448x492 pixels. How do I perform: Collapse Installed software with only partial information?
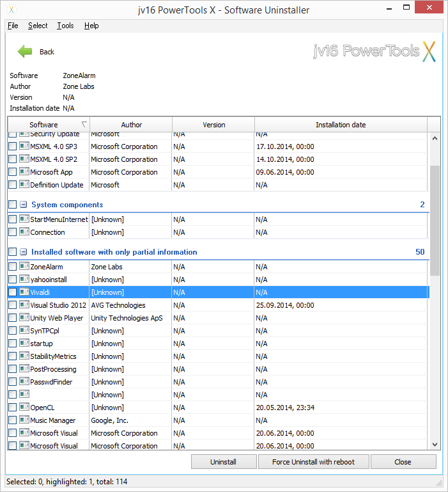24,252
